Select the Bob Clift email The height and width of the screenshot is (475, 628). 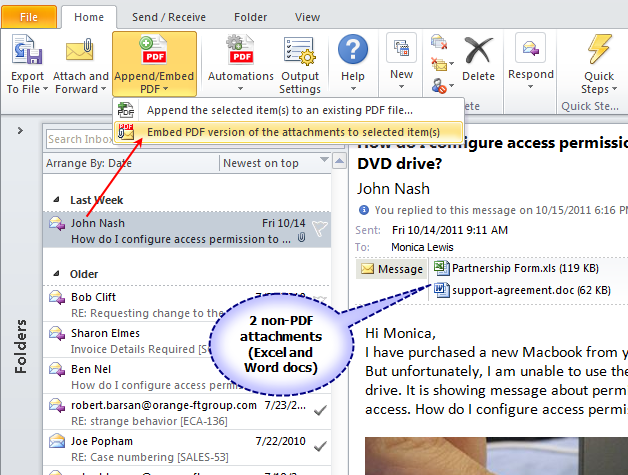pos(187,304)
